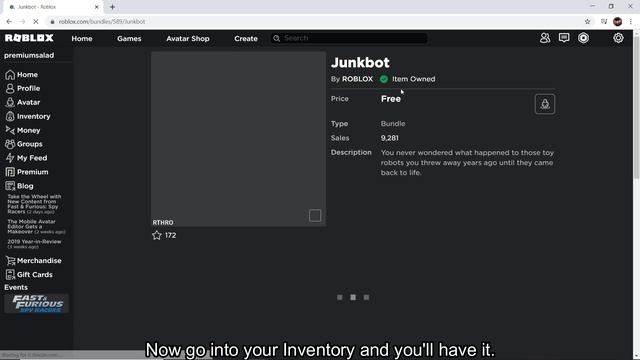Click the Bundle type value
The width and height of the screenshot is (640, 360).
pyautogui.click(x=393, y=124)
